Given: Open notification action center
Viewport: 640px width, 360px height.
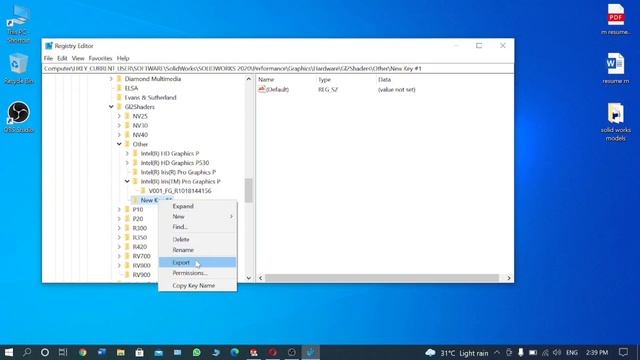Looking at the screenshot, I should [623, 352].
